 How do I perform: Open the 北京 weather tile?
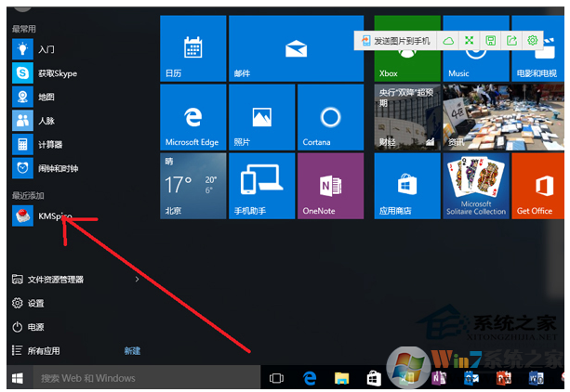(x=193, y=186)
